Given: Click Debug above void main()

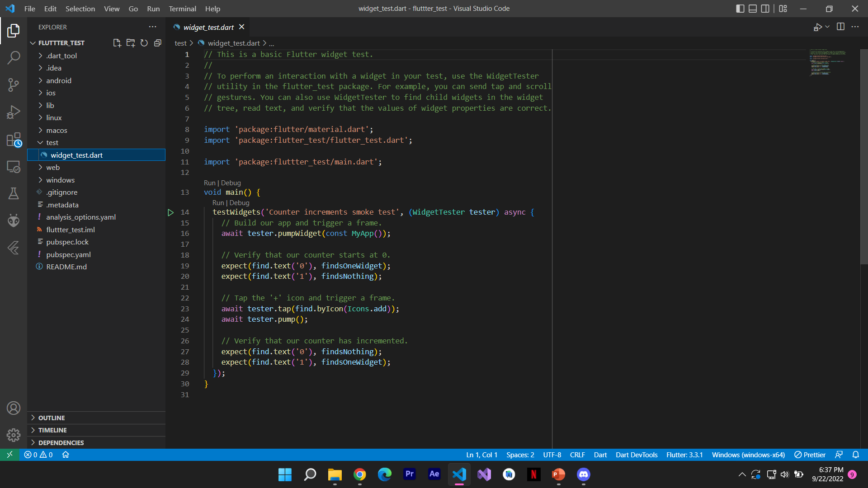Looking at the screenshot, I should tap(231, 183).
